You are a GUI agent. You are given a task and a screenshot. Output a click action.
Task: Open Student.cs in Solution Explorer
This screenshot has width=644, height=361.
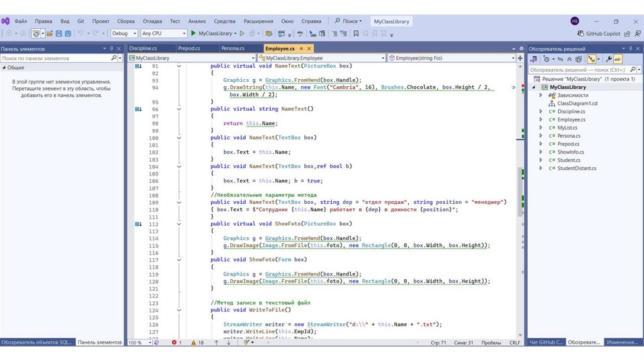tap(569, 160)
